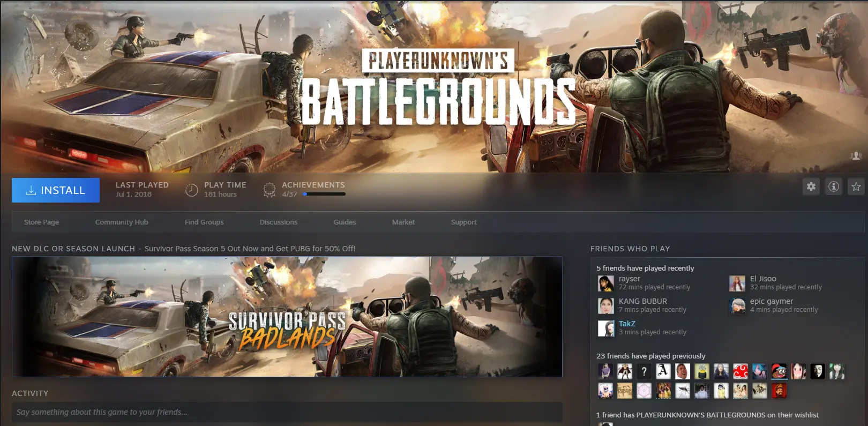
Task: Toggle the favorite star for this game
Action: [x=856, y=186]
